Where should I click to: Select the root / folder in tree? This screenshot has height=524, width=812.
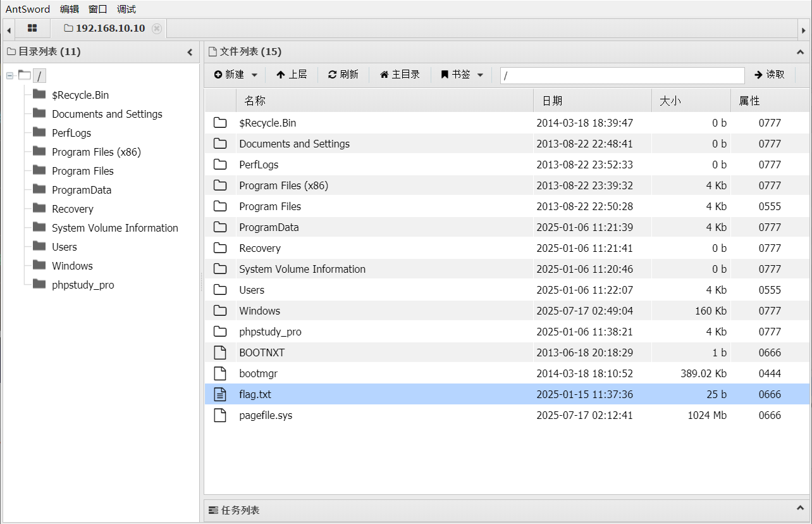pyautogui.click(x=39, y=76)
